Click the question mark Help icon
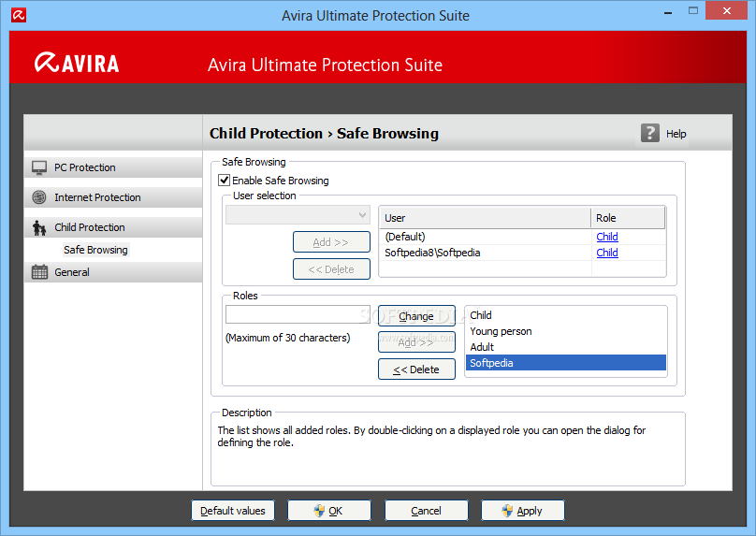The height and width of the screenshot is (536, 756). coord(650,133)
